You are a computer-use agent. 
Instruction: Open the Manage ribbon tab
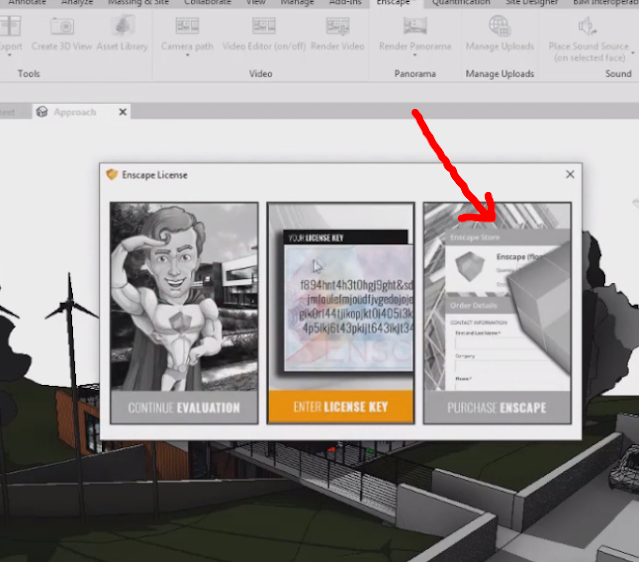point(297,2)
